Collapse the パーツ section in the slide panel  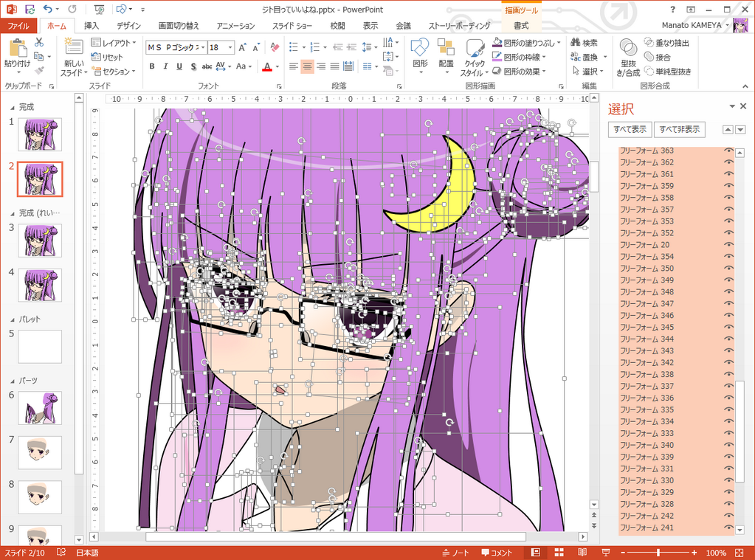pyautogui.click(x=12, y=381)
